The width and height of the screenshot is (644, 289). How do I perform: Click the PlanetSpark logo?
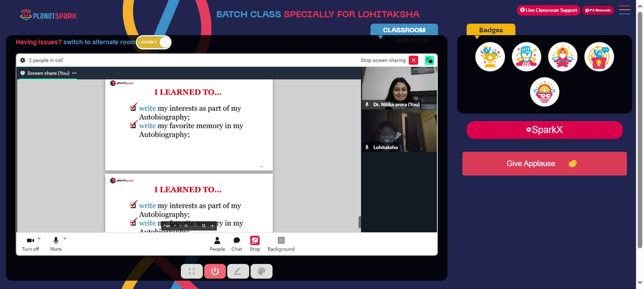click(48, 15)
